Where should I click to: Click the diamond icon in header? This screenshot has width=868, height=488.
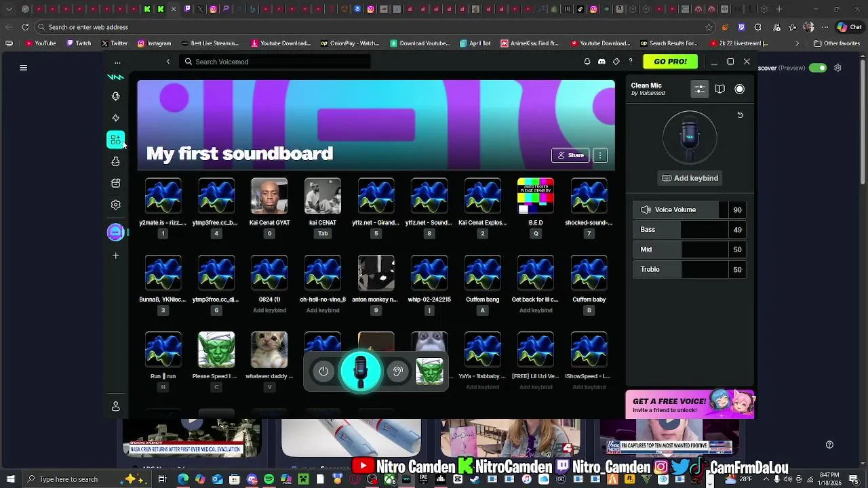[x=616, y=62]
